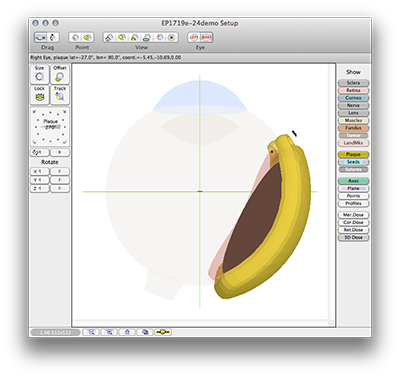
Task: Show Ret.Dose display
Action: (x=353, y=230)
